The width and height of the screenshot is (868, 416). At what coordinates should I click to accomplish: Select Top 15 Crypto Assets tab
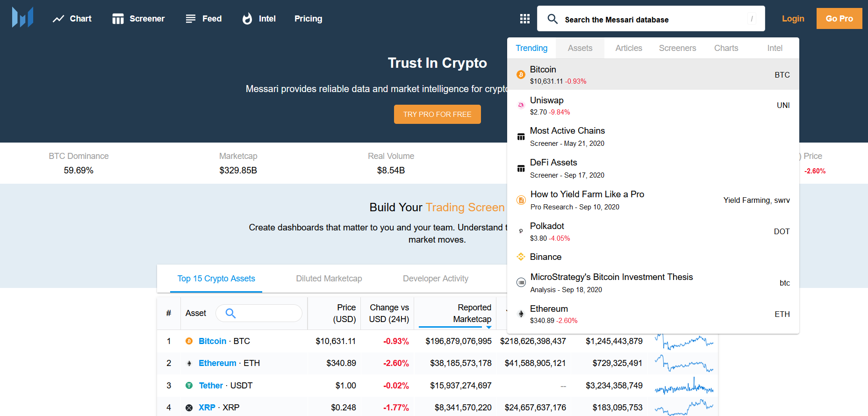[216, 279]
